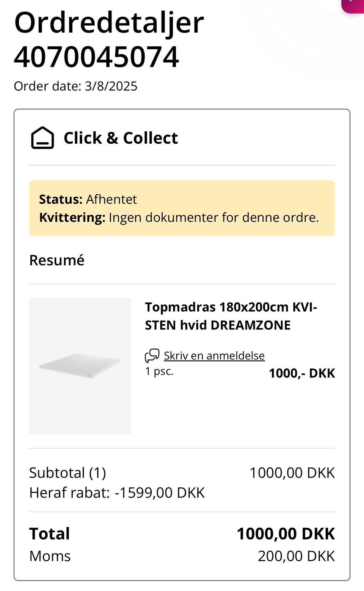Click the Order date 3/8/2025 text

point(75,86)
